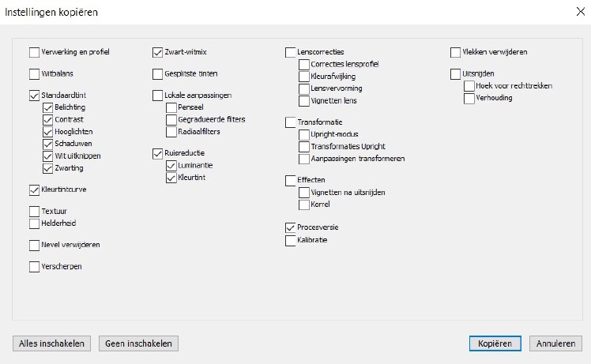
Task: Uncheck Kleurtintcurve setting
Action: point(34,190)
